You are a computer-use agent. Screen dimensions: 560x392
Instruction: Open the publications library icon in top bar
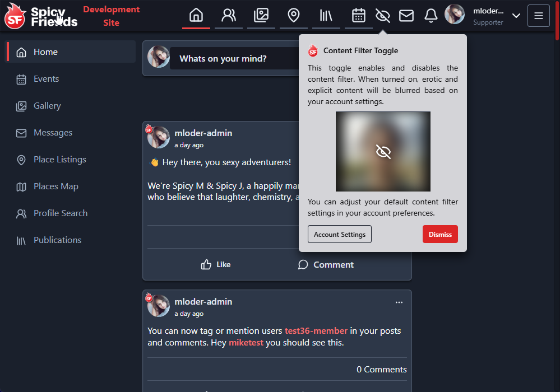(326, 15)
